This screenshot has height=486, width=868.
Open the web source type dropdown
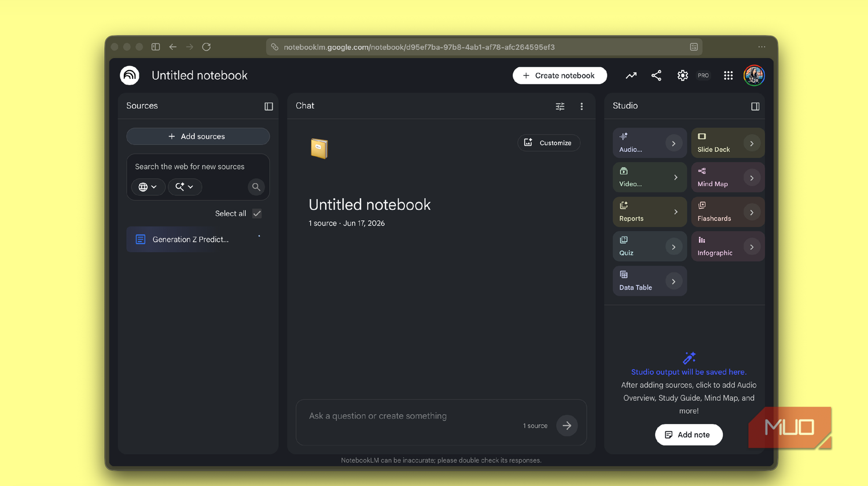tap(148, 187)
